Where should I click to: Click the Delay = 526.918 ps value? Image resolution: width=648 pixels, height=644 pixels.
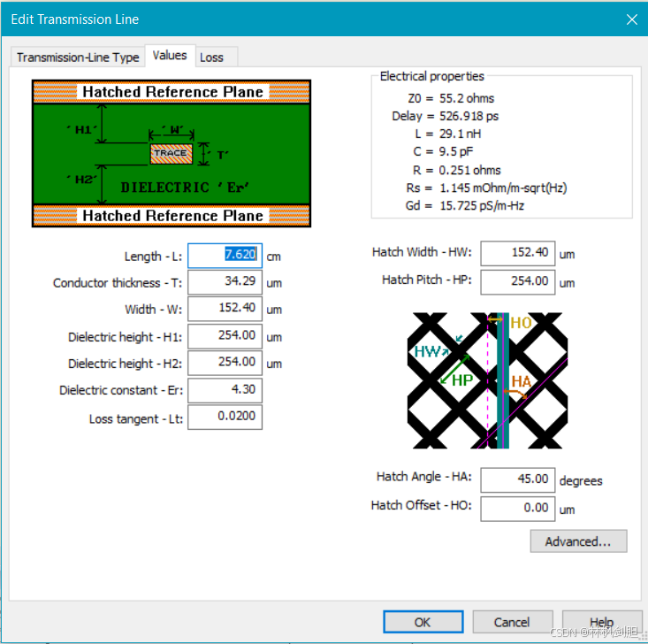(445, 116)
